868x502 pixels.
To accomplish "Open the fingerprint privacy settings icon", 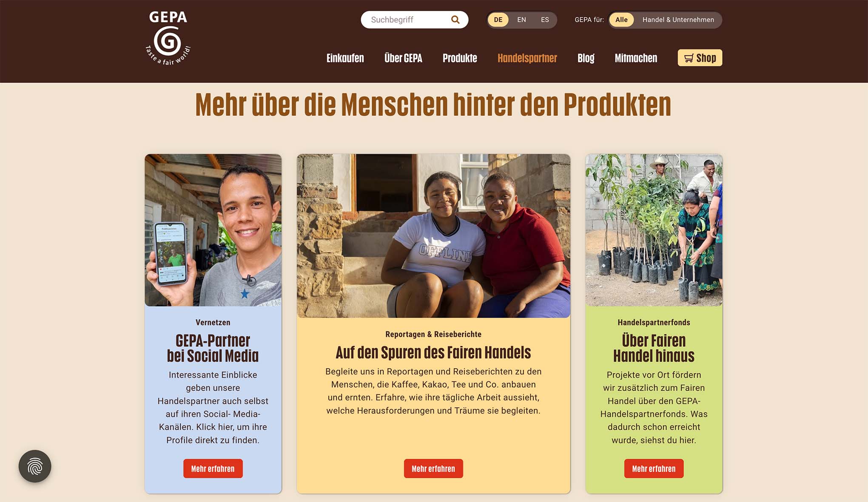I will coord(35,466).
